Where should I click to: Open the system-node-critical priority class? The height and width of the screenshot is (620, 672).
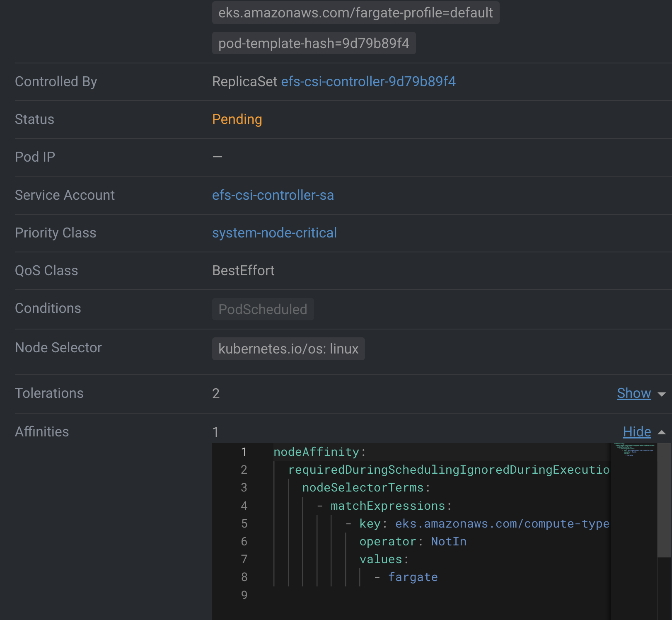coord(274,232)
